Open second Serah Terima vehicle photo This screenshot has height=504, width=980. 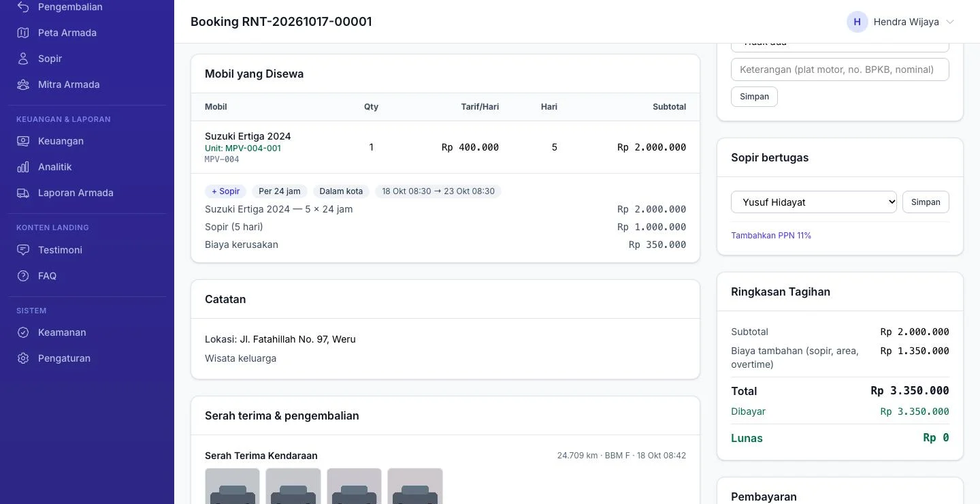(293, 486)
